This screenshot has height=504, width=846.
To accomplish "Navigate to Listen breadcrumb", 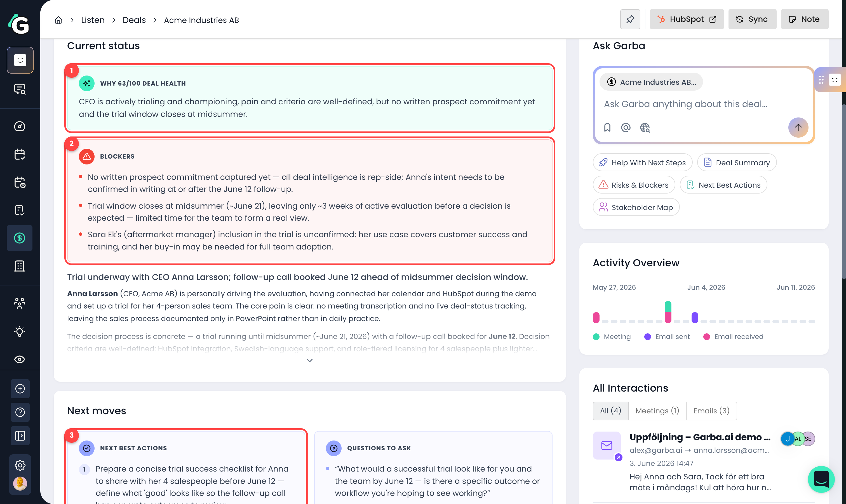I will click(x=93, y=20).
